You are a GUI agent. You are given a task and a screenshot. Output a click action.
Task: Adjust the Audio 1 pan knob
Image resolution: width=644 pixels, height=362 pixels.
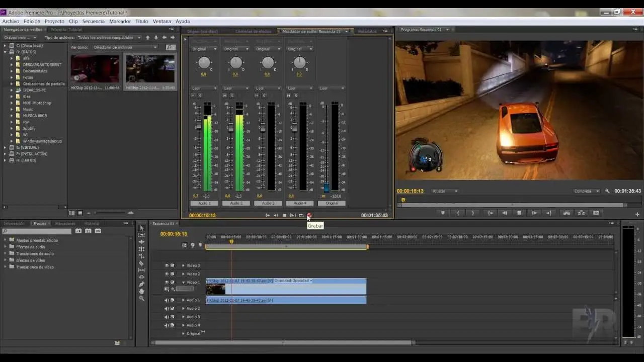click(x=204, y=62)
